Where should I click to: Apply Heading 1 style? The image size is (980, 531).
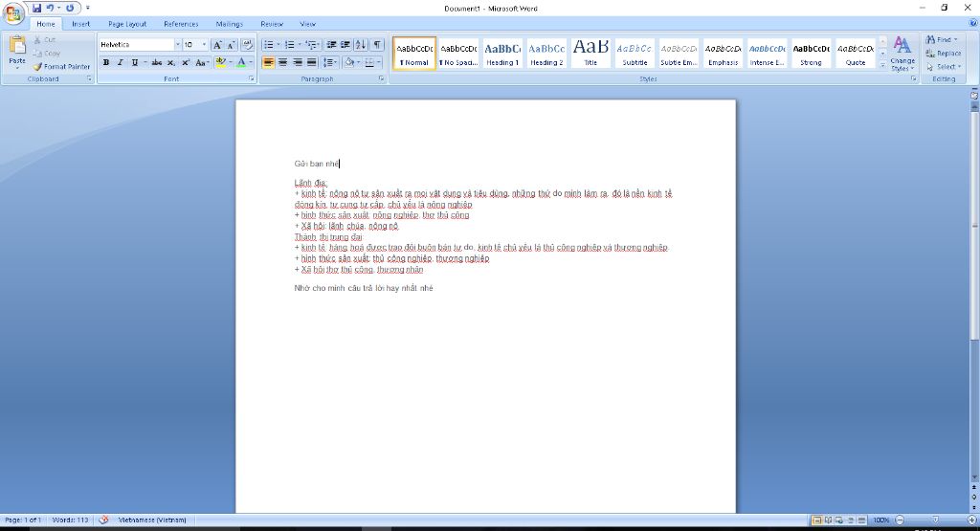point(502,53)
